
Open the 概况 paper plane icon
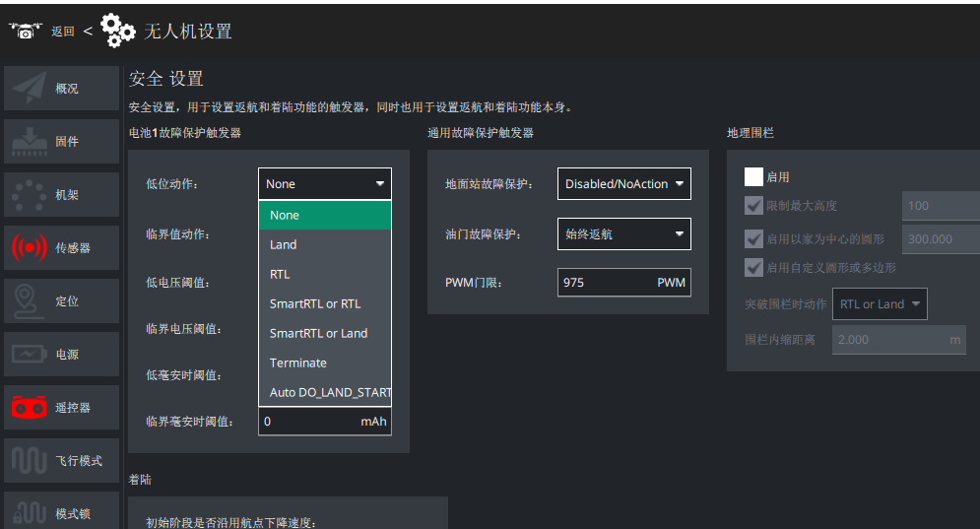[x=29, y=89]
